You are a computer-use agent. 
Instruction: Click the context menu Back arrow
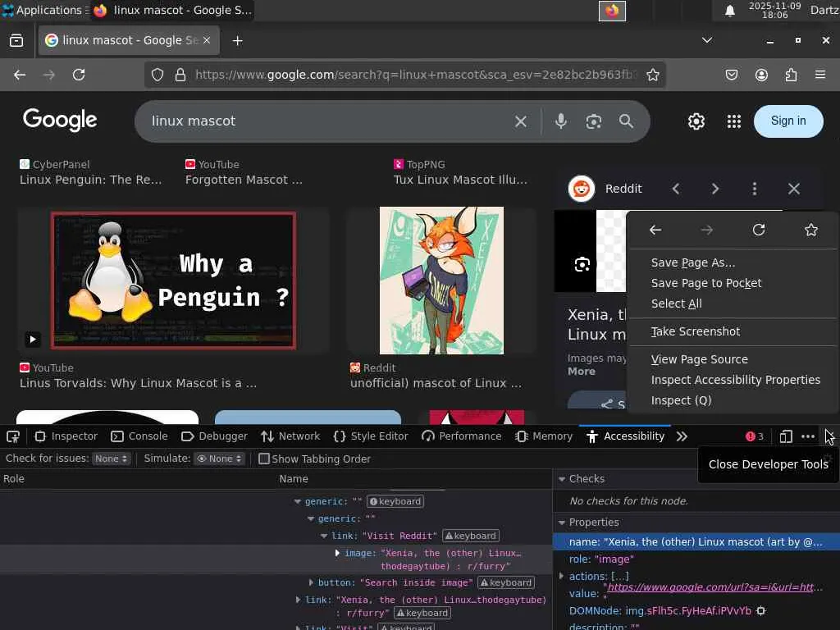(655, 230)
